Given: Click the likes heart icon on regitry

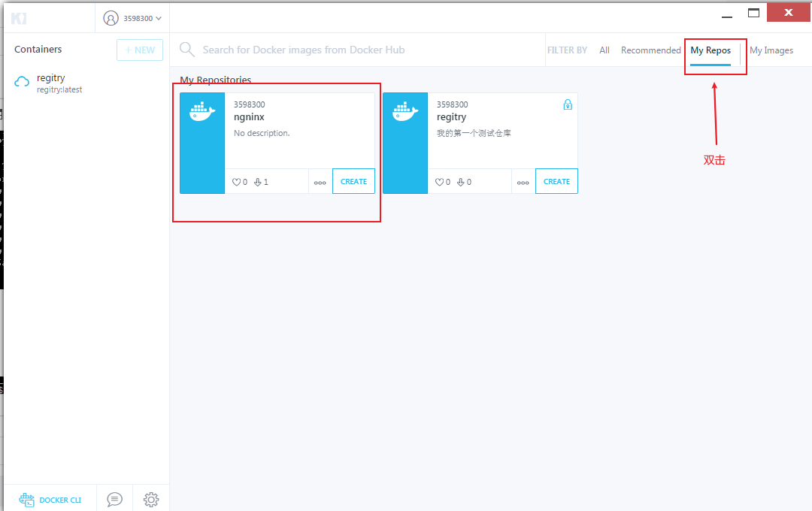Looking at the screenshot, I should click(x=439, y=183).
